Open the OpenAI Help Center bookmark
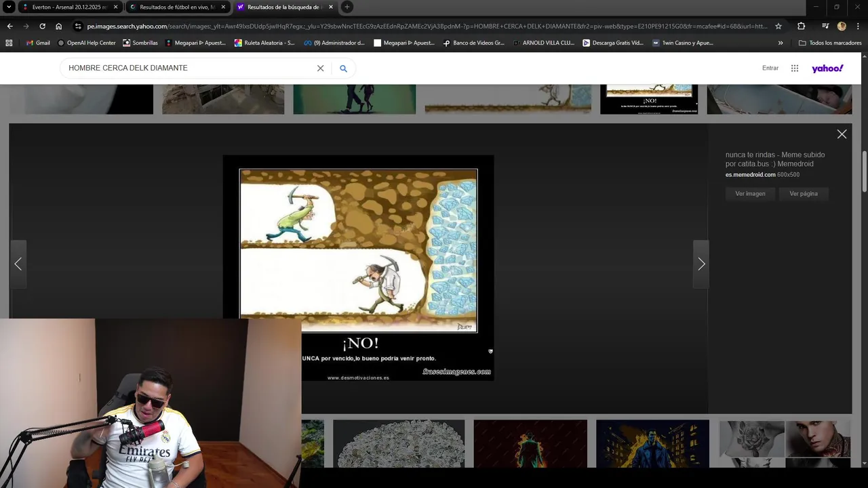Image resolution: width=868 pixels, height=488 pixels. pos(87,43)
